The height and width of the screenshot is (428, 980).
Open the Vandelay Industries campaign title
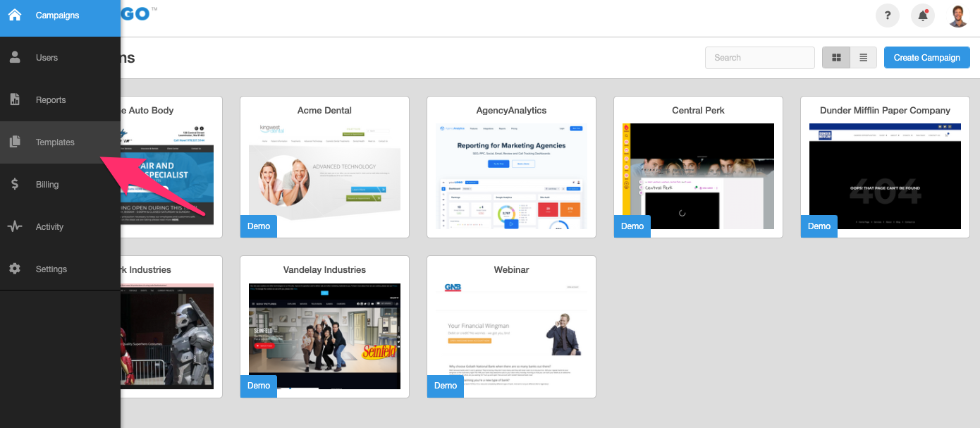click(324, 269)
